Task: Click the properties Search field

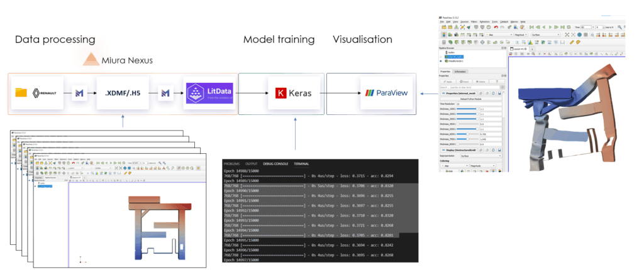Action: click(x=470, y=87)
